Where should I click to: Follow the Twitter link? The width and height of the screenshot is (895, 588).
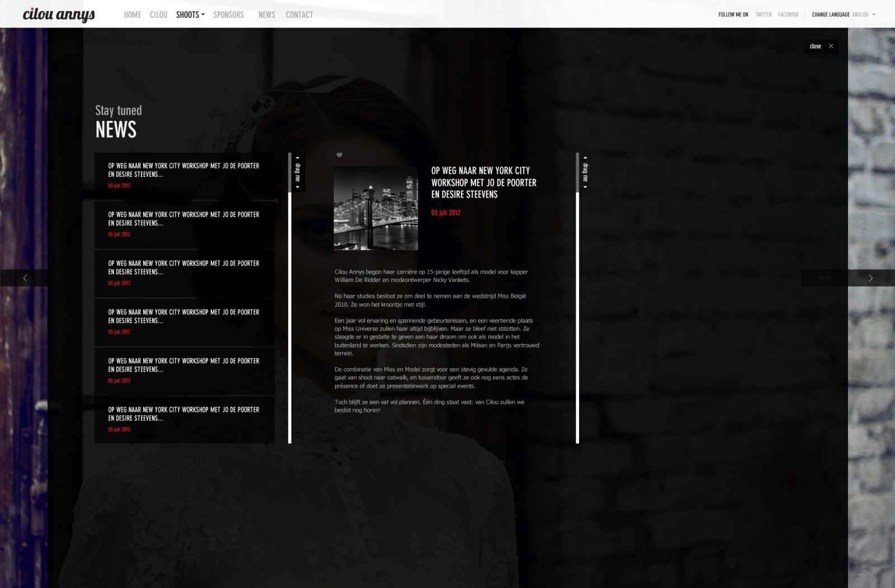[x=763, y=15]
